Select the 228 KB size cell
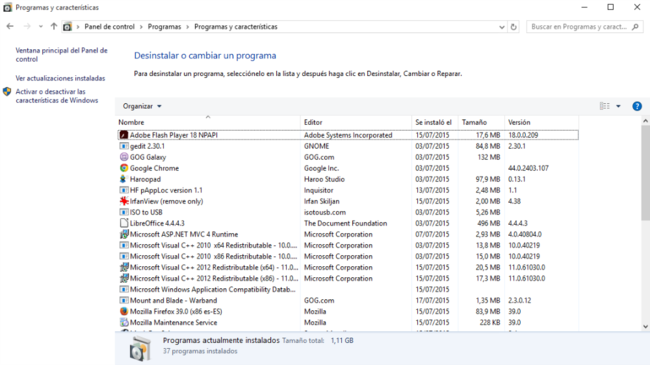 490,322
